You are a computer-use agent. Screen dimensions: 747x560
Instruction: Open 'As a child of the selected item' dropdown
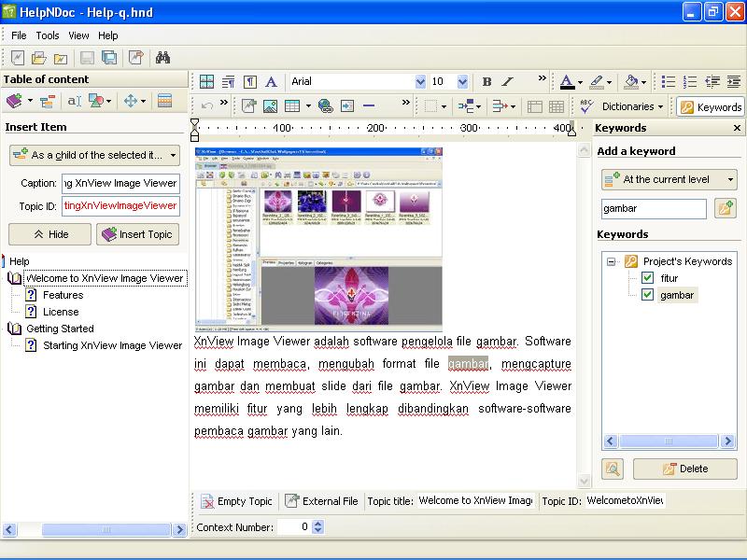94,155
